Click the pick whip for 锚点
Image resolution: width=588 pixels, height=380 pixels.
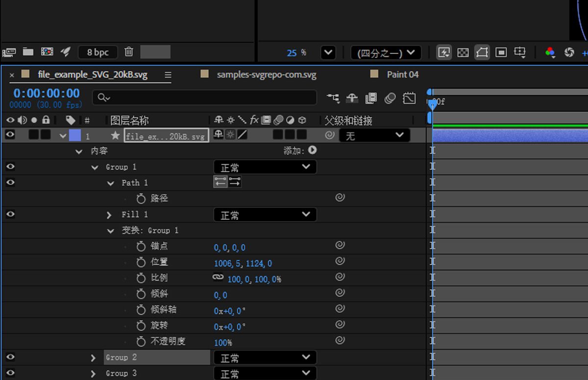click(340, 245)
